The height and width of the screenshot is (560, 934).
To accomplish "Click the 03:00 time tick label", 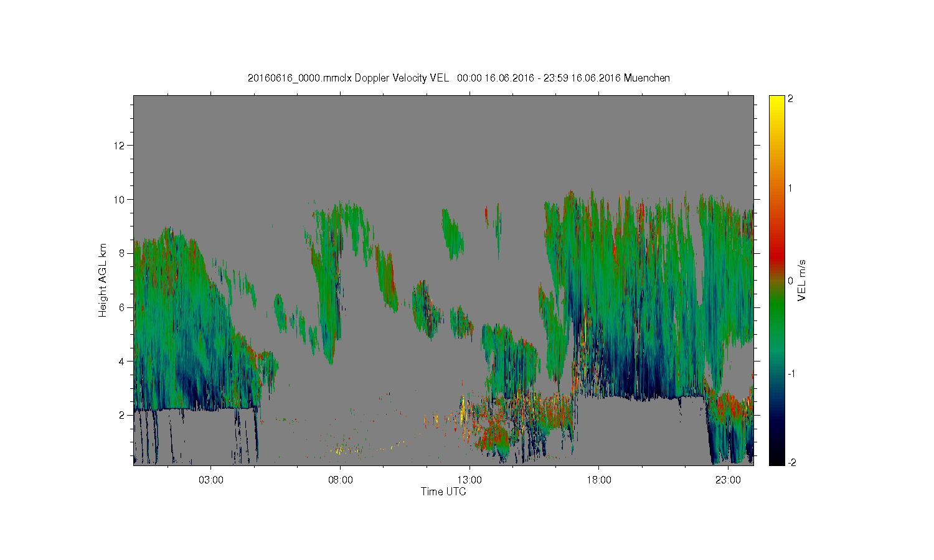I will coord(210,480).
